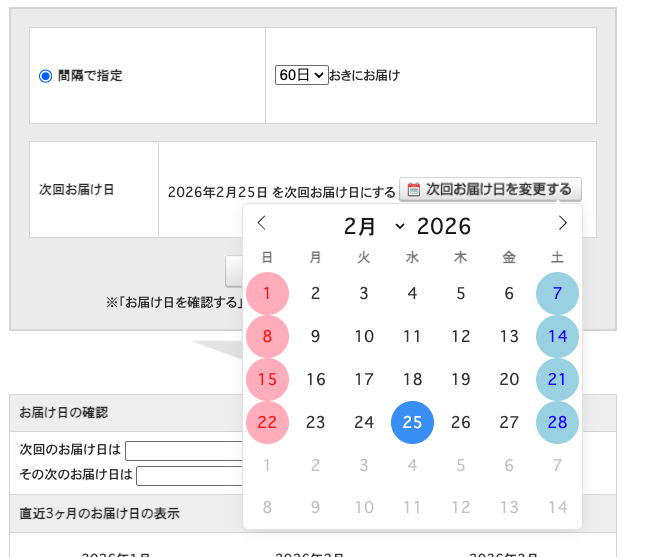The height and width of the screenshot is (557, 646).
Task: Open the 2月 month dropdown in calendar
Action: (374, 226)
